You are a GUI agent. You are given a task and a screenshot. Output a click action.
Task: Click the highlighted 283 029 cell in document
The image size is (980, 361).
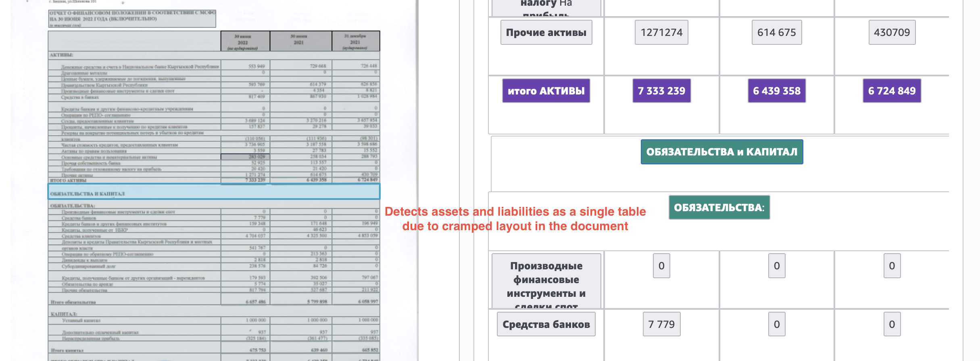[245, 157]
